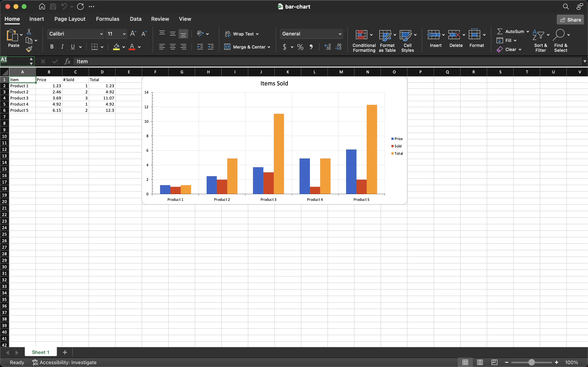Apply italic formatting
This screenshot has width=588, height=367.
[x=62, y=47]
